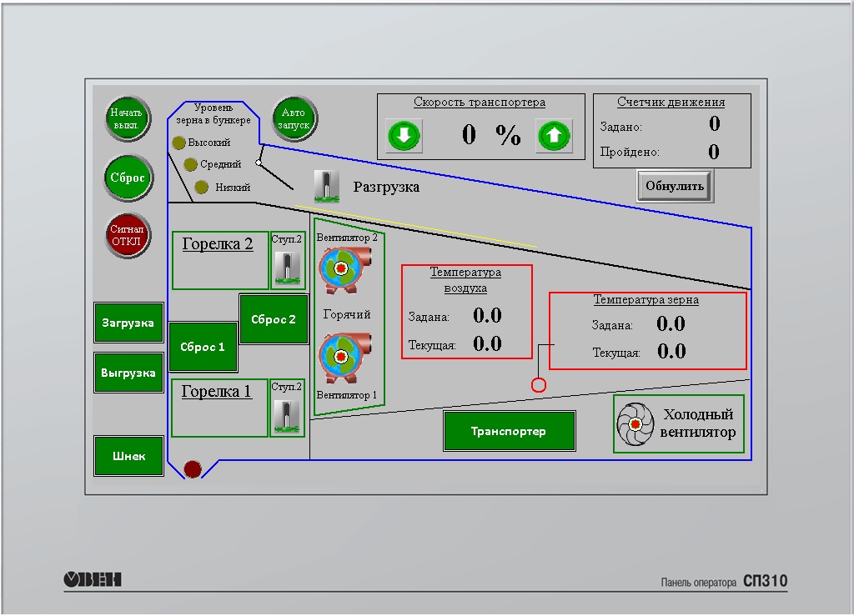Click the Вентилятор 1 fan icon
The image size is (854, 616).
340,358
